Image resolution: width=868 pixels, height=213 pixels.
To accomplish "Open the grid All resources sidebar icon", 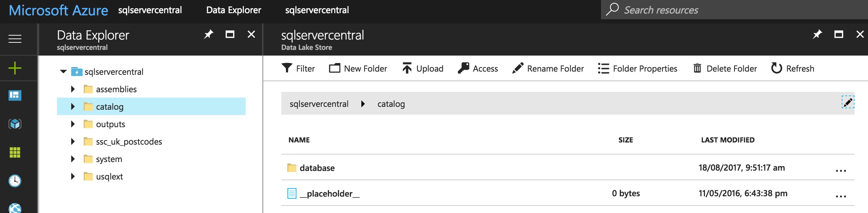I will point(15,152).
